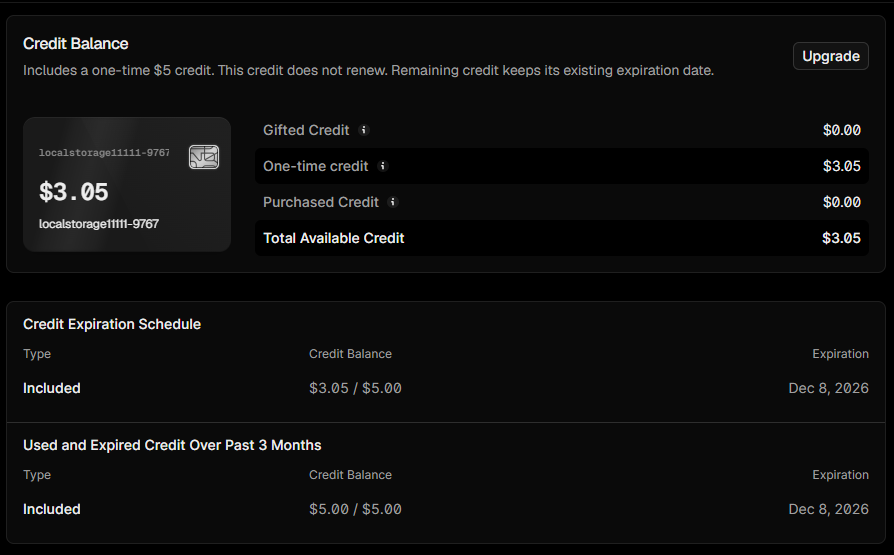Select the Total Available Credit $3.05 amount
The image size is (894, 555).
point(842,238)
